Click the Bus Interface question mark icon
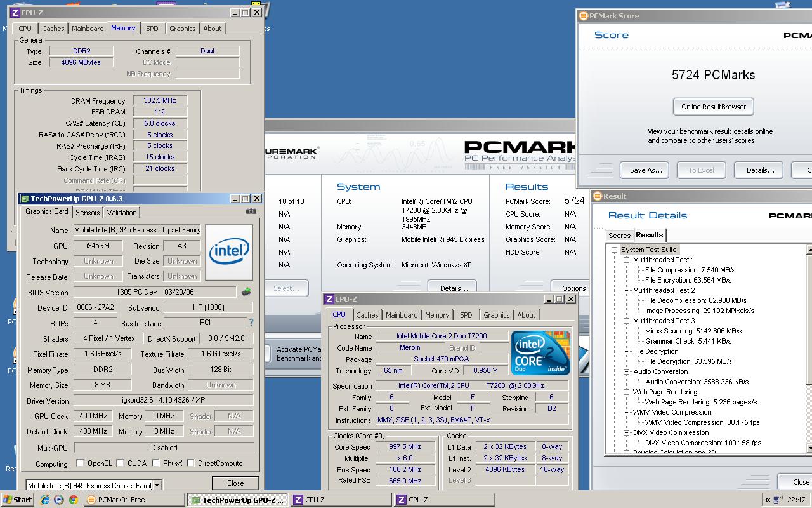 coord(251,323)
